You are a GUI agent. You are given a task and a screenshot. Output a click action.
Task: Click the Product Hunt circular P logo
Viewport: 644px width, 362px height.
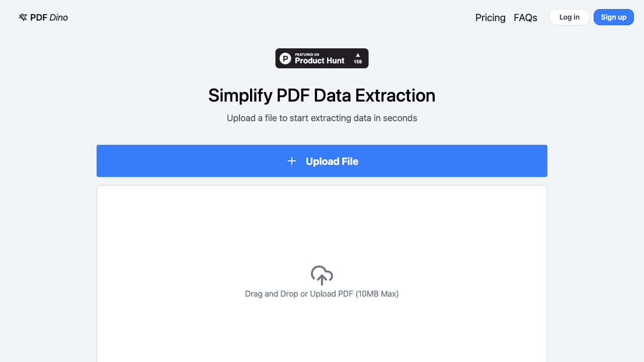285,58
